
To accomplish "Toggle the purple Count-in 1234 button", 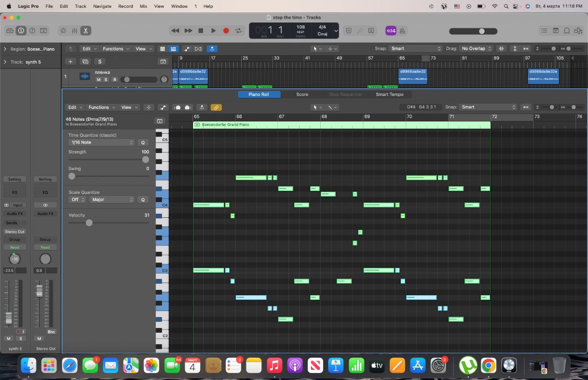I will [390, 31].
